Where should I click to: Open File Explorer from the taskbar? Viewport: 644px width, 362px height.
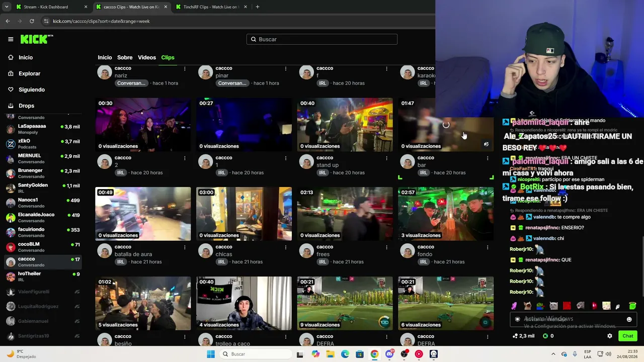pyautogui.click(x=330, y=354)
